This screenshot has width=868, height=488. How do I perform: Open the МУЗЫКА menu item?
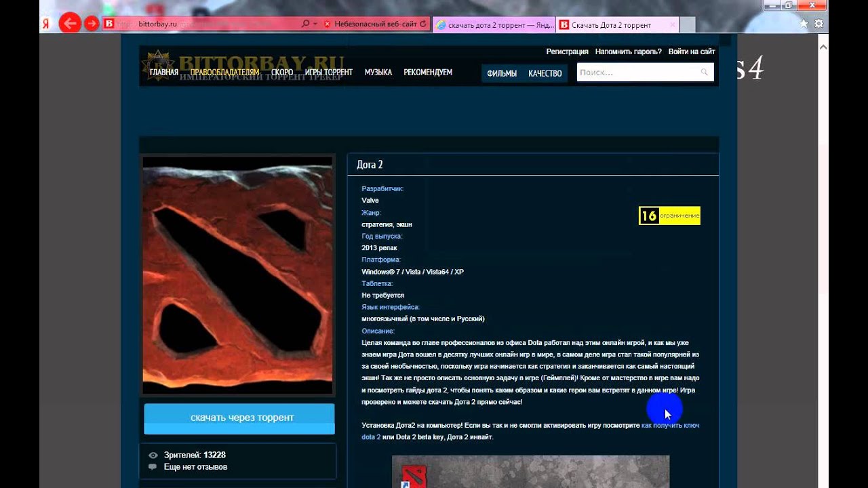[378, 73]
